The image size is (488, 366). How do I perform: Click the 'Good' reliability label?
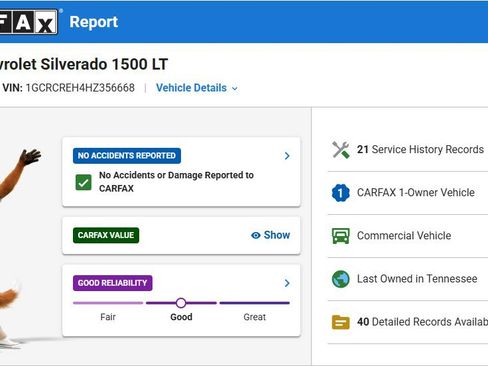pos(181,317)
